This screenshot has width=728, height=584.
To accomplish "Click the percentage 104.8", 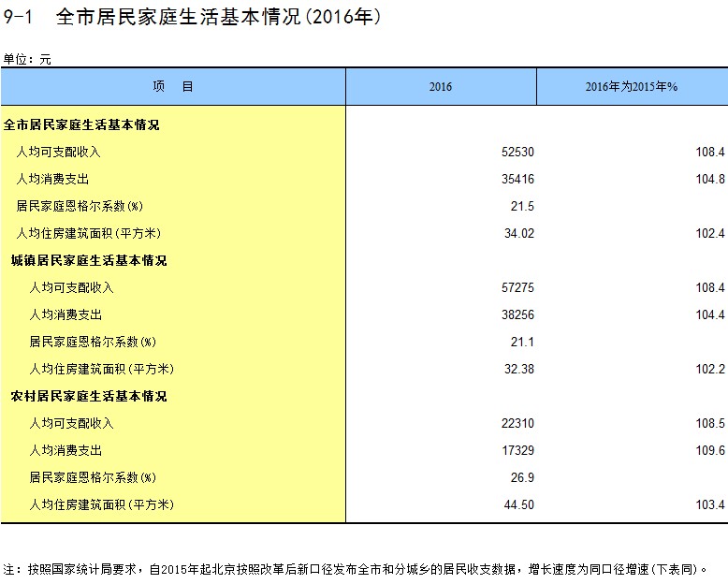I will click(710, 179).
